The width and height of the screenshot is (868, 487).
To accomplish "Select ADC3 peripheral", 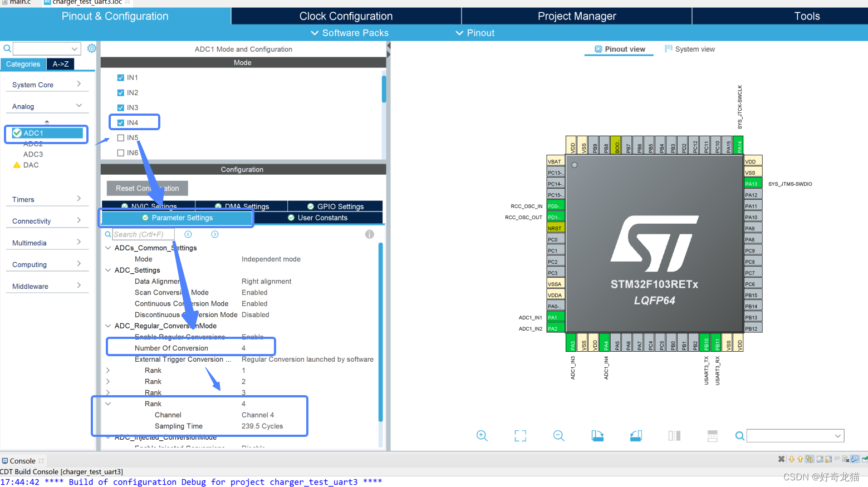I will tap(33, 154).
